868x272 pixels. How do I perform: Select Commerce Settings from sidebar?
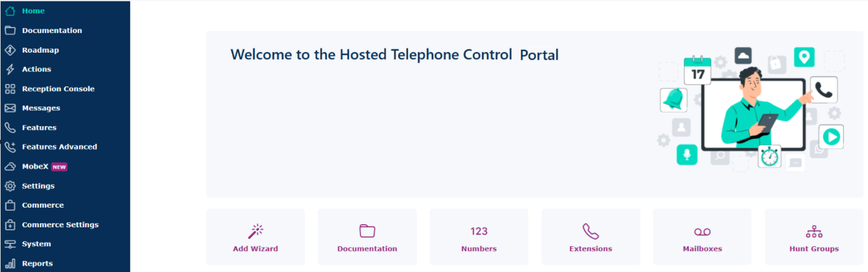[x=60, y=225]
